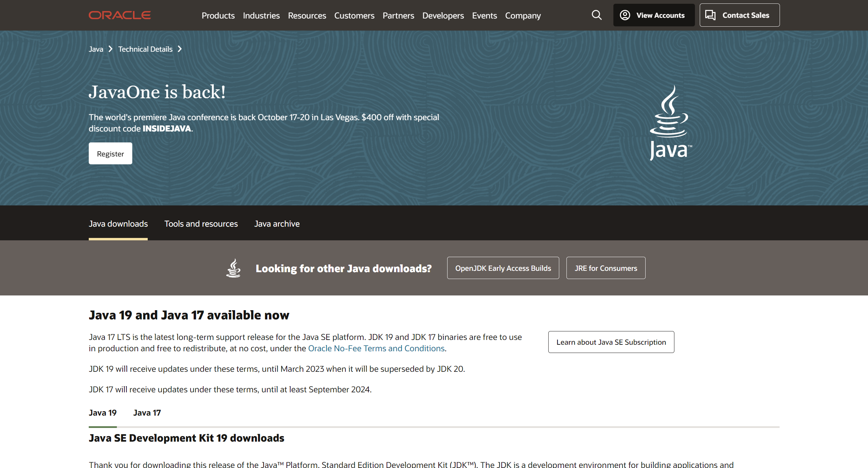This screenshot has width=868, height=468.
Task: Click the JavaOne is back! heading
Action: click(157, 92)
